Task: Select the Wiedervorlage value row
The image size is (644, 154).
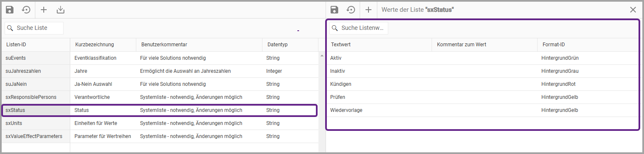Action: (482, 110)
